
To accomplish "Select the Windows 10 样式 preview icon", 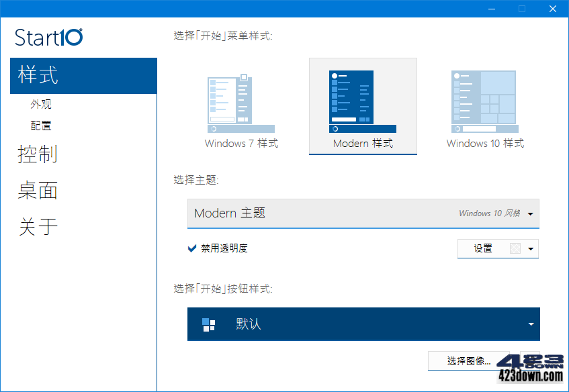I will (484, 99).
